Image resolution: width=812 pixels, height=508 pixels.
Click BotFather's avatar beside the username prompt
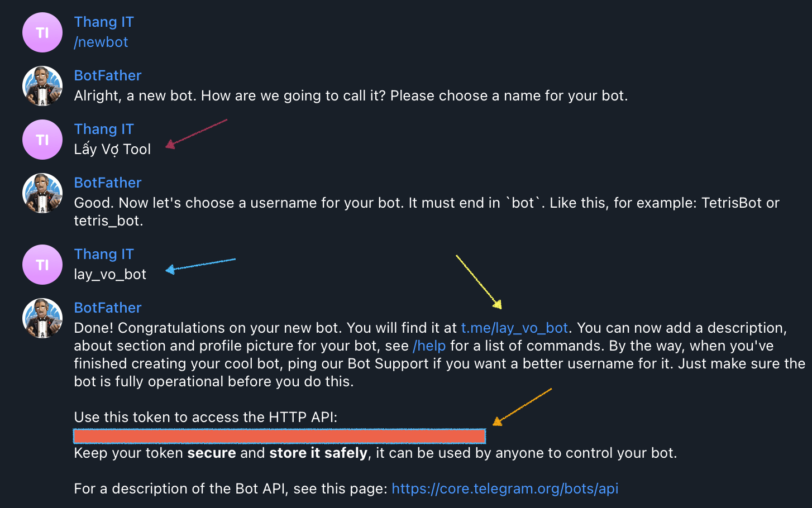pyautogui.click(x=42, y=193)
